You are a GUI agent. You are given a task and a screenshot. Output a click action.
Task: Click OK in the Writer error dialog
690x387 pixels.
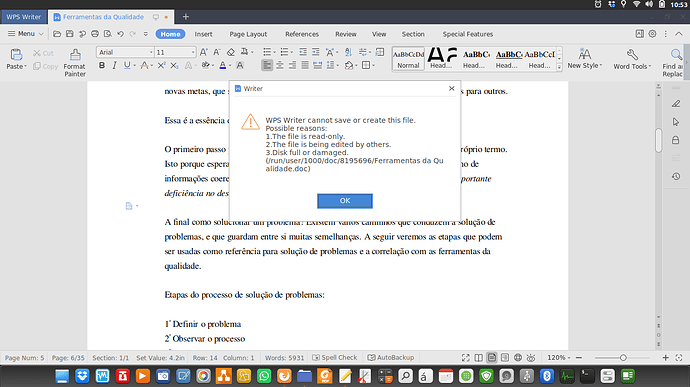(345, 201)
